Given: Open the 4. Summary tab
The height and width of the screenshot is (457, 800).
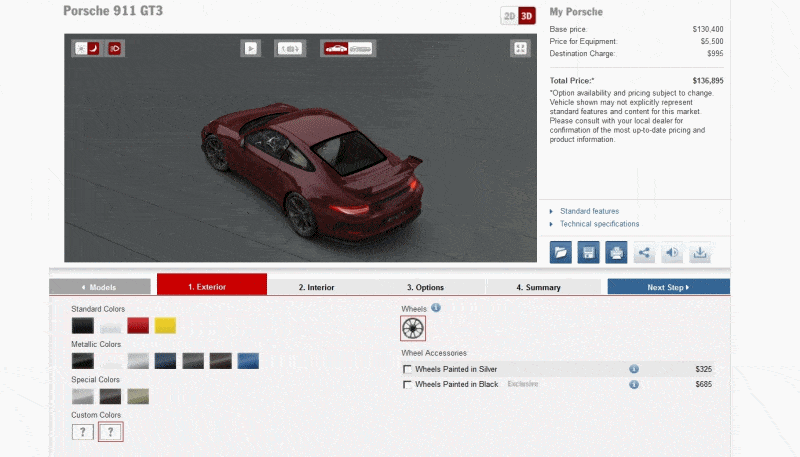Looking at the screenshot, I should 538,287.
